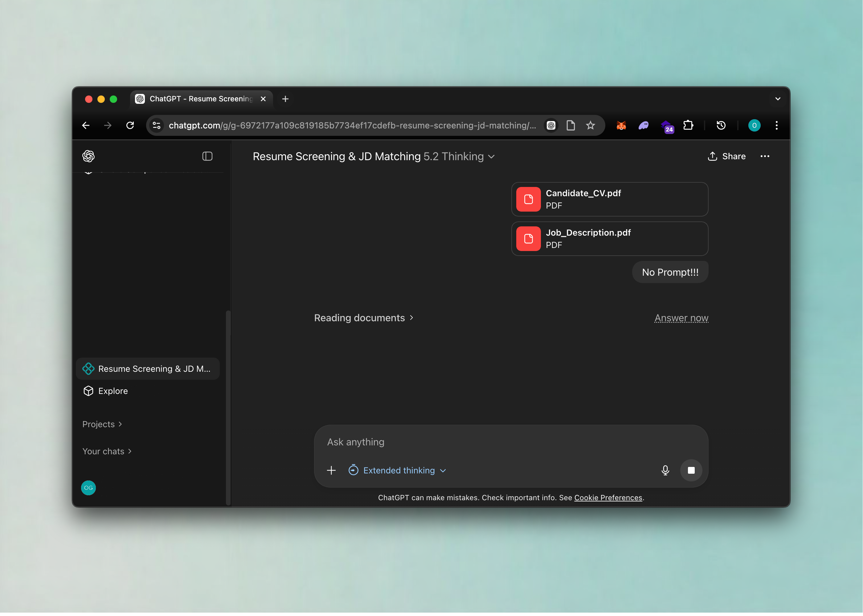Select Resume Screening & JD Matching sidebar item
This screenshot has width=863, height=616.
[x=148, y=369]
